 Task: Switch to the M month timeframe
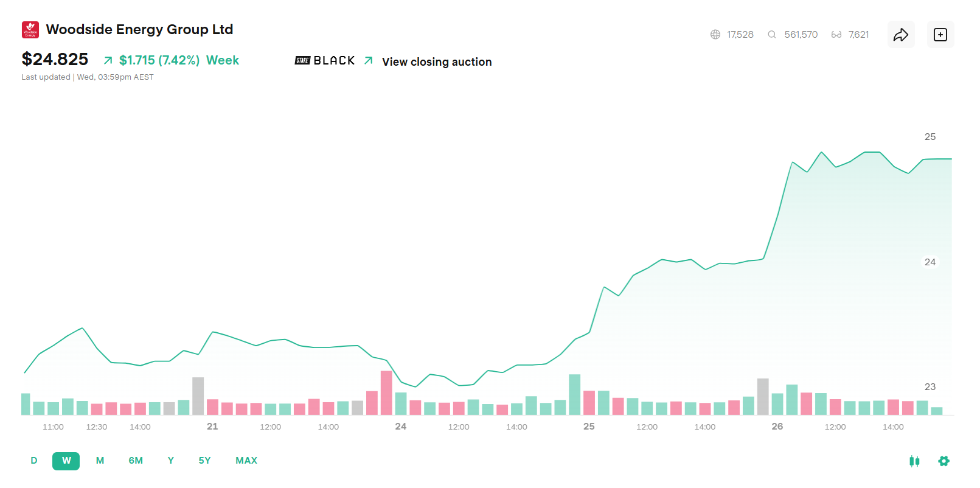100,461
